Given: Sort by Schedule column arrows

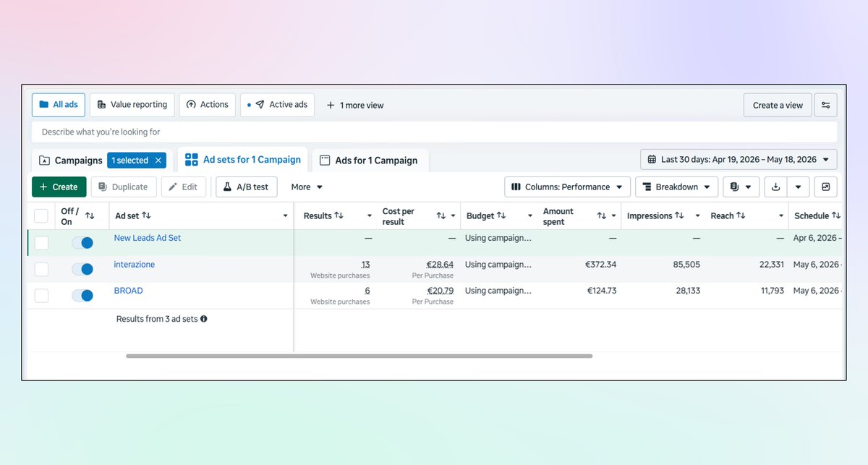Looking at the screenshot, I should [836, 216].
